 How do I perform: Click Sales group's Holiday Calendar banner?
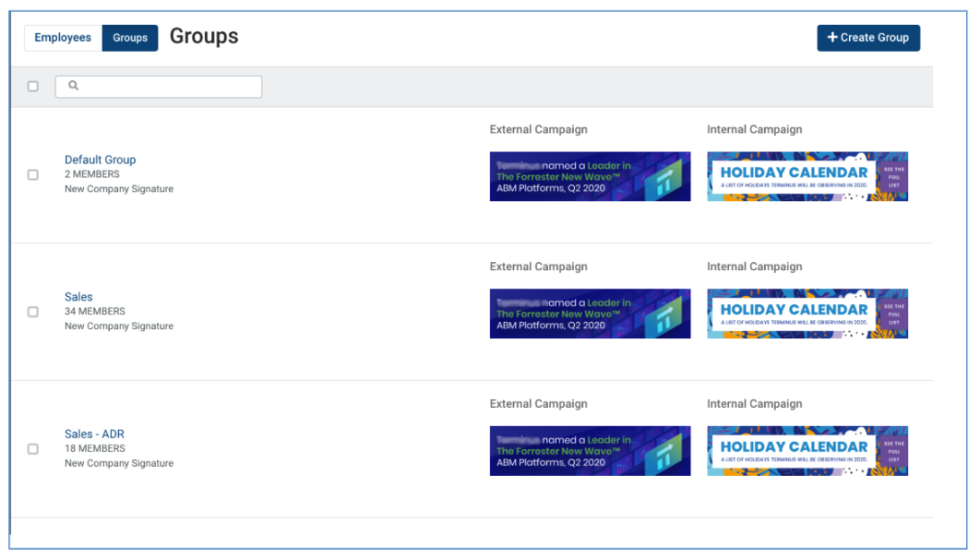(x=807, y=314)
